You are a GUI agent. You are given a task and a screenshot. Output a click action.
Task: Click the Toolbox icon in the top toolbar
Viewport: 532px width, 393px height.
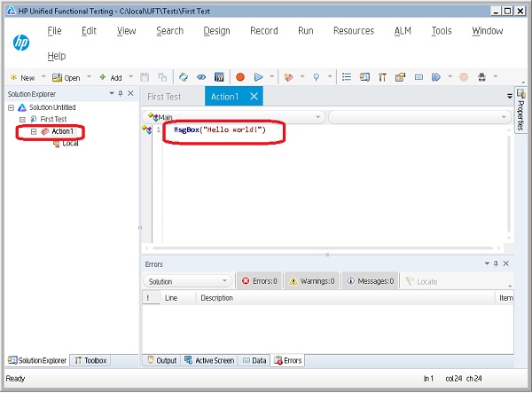[x=382, y=77]
